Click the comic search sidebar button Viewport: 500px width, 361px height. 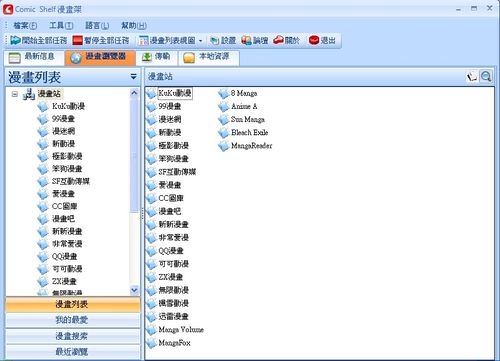[72, 336]
